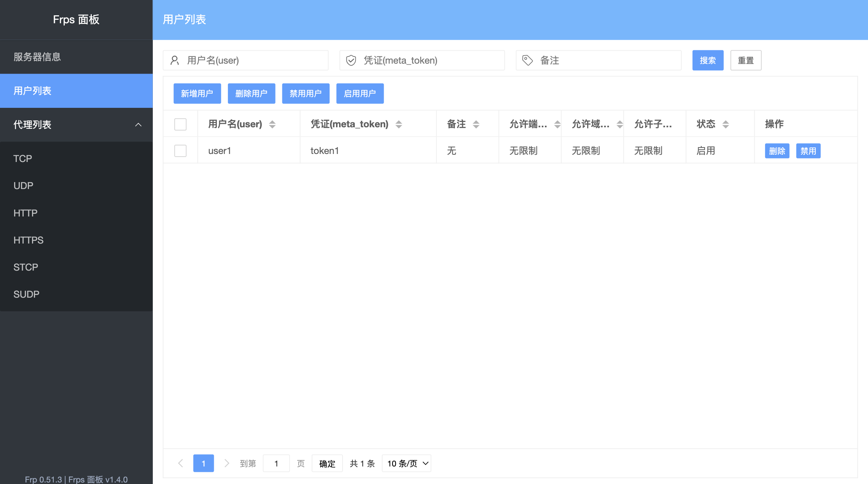Sort the table by 备注 column
This screenshot has height=484, width=868.
pos(476,124)
